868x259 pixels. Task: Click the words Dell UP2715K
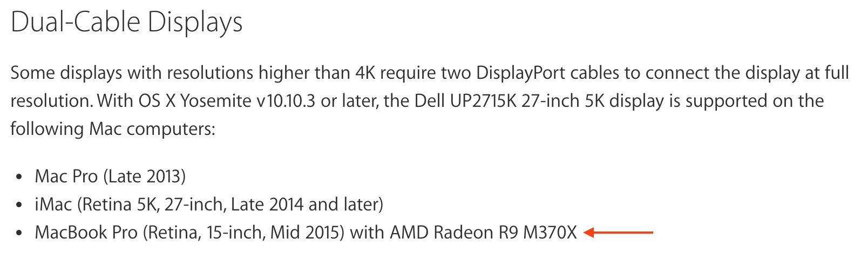click(x=465, y=101)
